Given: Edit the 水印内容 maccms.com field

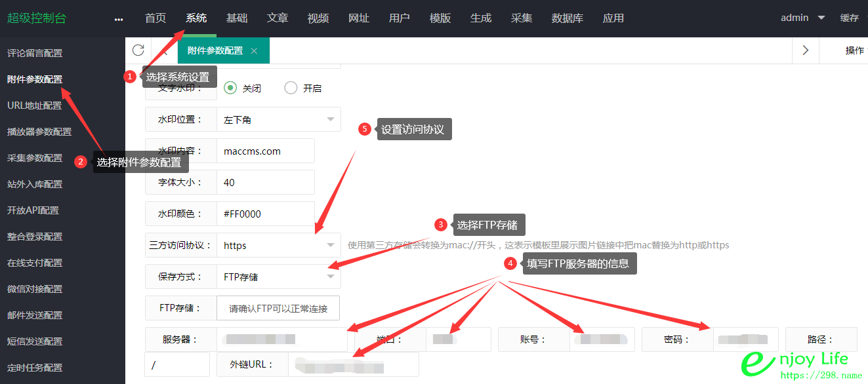Looking at the screenshot, I should click(x=265, y=150).
